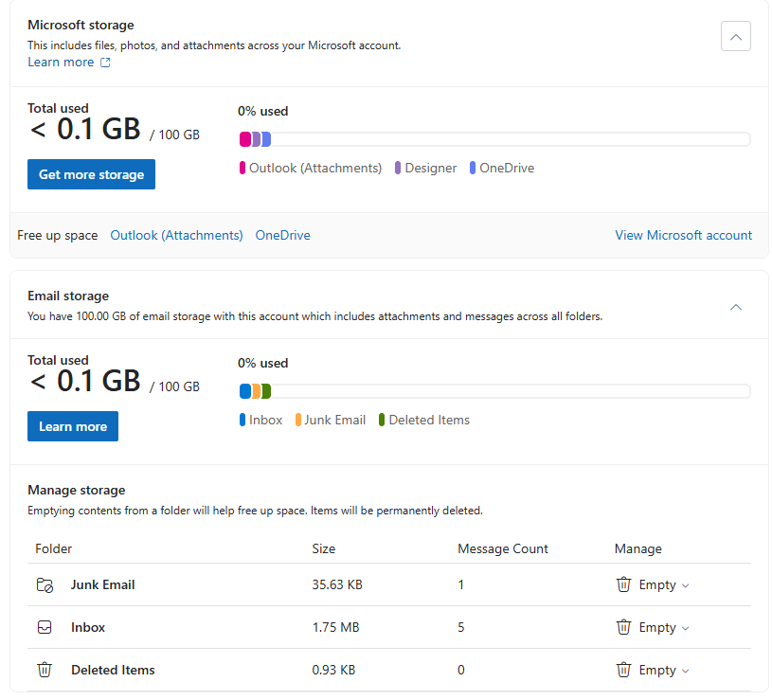Click the green Deleted Items legend swatch
This screenshot has height=700, width=772.
(382, 420)
